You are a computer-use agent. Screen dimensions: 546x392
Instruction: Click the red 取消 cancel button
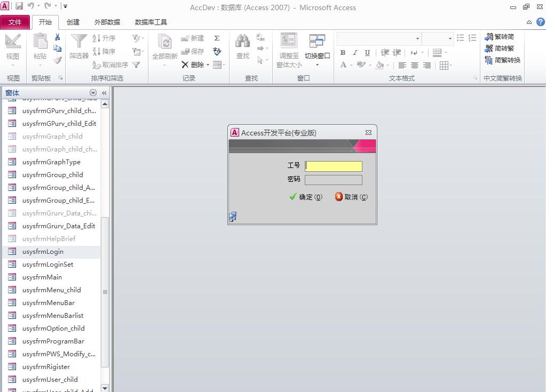[351, 197]
